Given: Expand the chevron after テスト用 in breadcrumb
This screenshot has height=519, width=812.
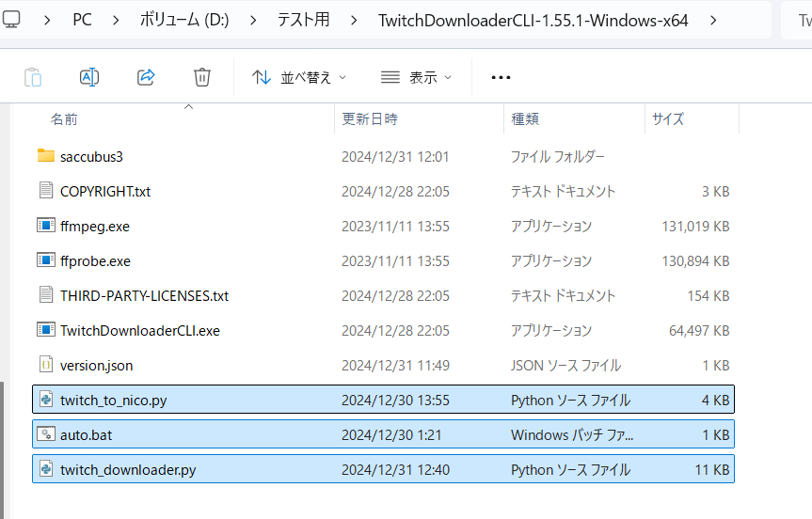Looking at the screenshot, I should pos(353,20).
